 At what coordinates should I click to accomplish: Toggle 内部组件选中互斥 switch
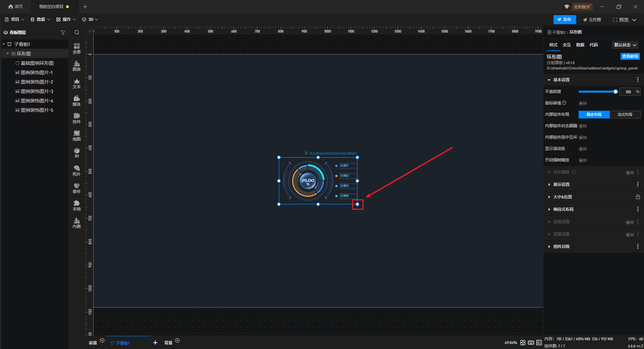[583, 138]
